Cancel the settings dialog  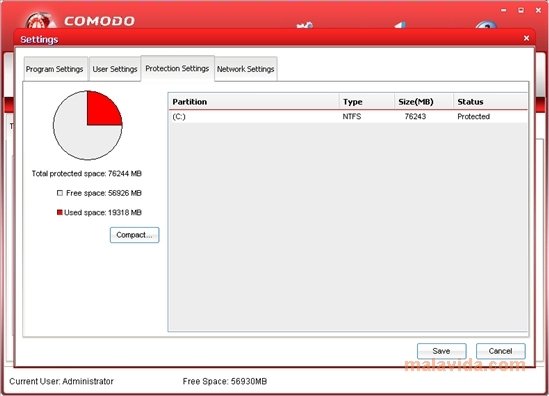(501, 351)
